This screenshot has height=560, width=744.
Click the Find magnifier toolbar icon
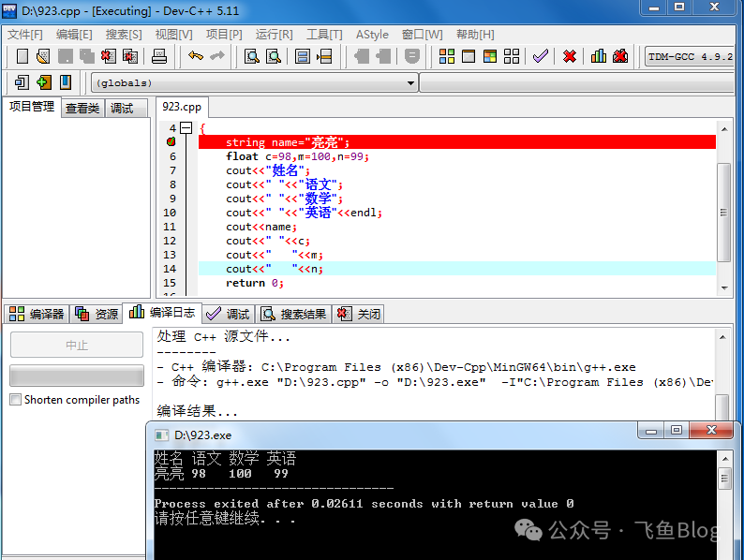point(252,56)
